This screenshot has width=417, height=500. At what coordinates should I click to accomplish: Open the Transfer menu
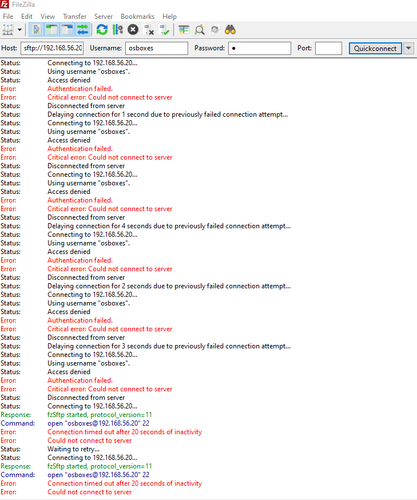click(75, 17)
